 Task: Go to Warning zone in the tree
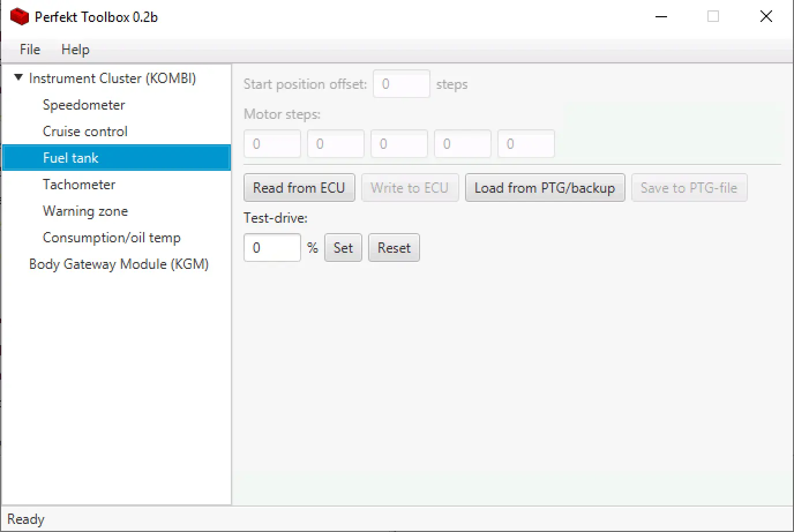pos(85,211)
